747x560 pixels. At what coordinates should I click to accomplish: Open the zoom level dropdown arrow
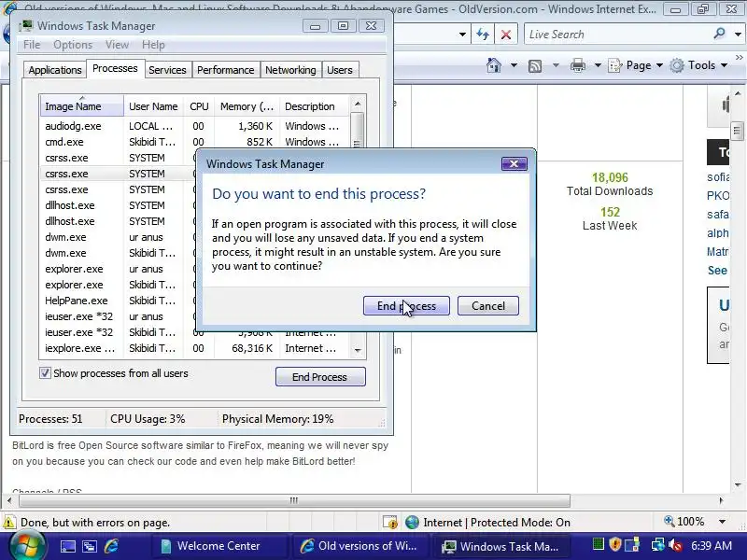pos(722,522)
